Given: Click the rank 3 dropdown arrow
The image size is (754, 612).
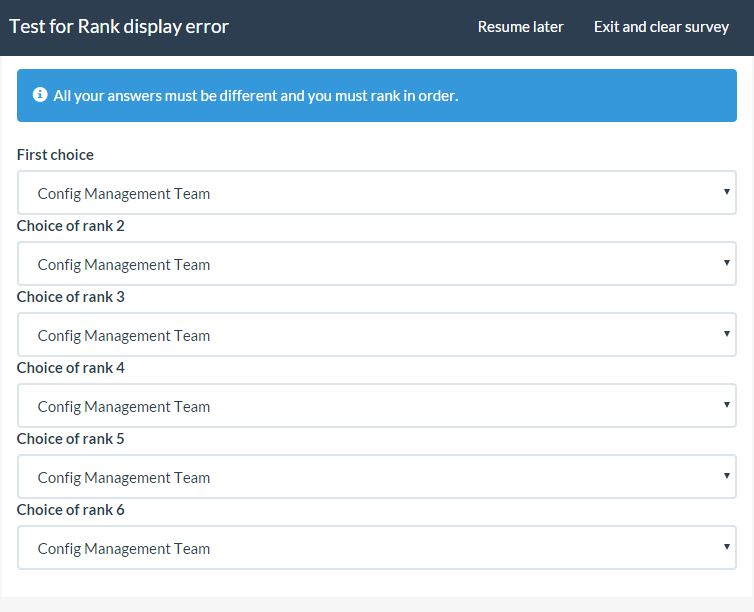Looking at the screenshot, I should 727,335.
